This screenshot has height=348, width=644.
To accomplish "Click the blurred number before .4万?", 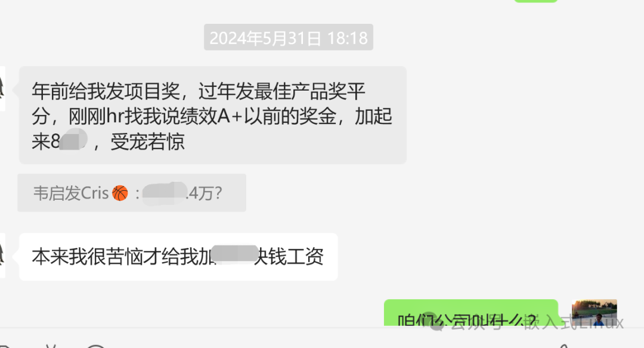I will (x=165, y=193).
